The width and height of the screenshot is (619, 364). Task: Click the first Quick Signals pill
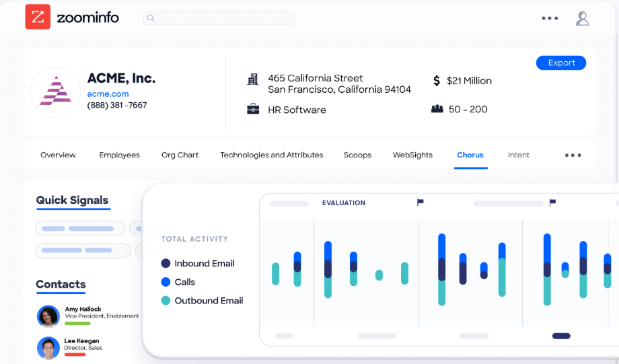[80, 228]
